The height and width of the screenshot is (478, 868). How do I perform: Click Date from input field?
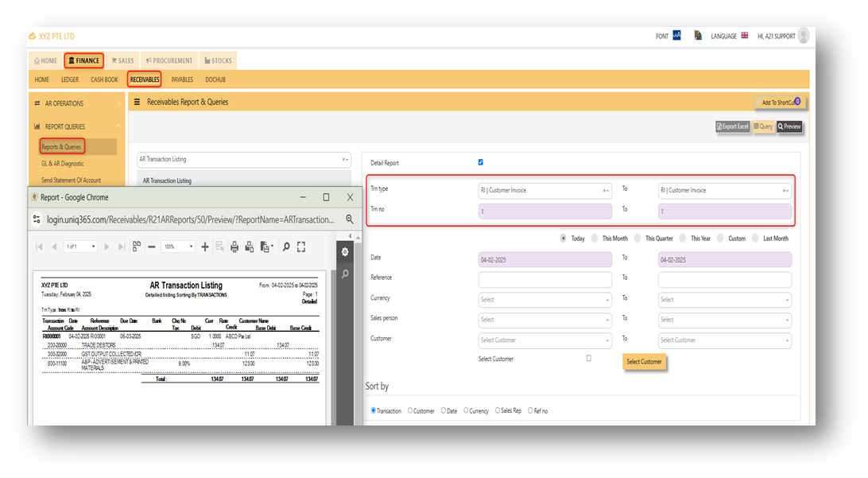pos(544,260)
